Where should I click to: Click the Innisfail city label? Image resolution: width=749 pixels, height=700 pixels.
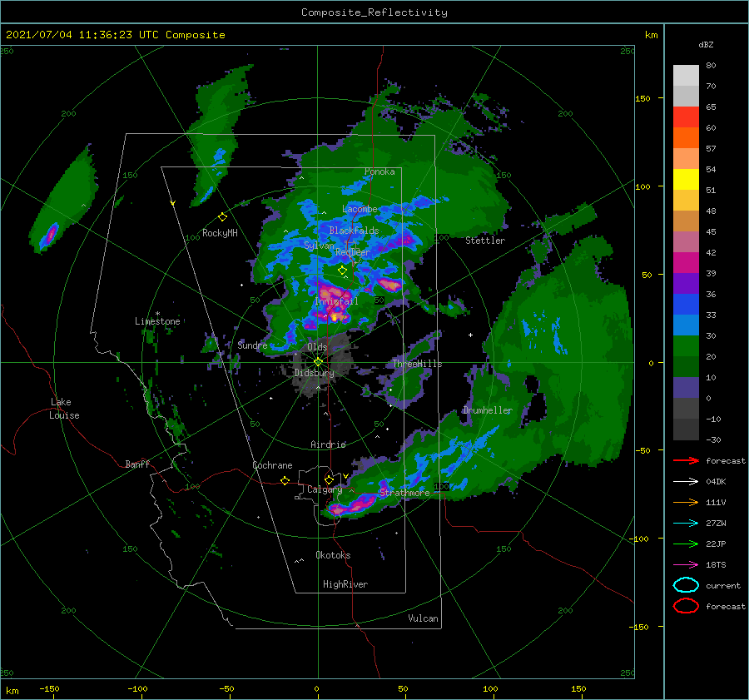tap(336, 301)
